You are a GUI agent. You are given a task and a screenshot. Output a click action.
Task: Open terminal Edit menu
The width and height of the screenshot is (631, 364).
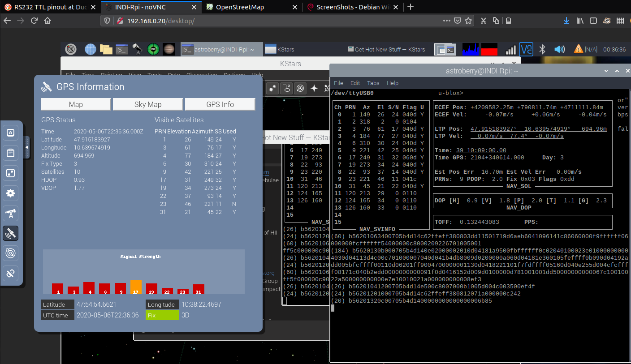pos(355,83)
